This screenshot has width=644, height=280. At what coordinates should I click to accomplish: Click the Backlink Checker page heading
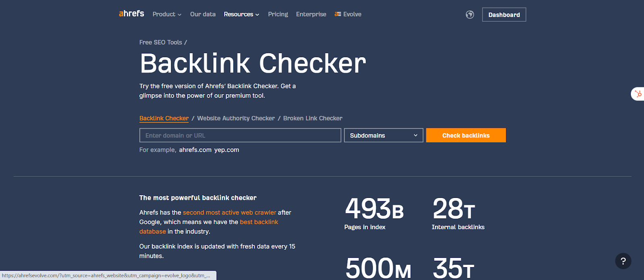click(x=253, y=63)
